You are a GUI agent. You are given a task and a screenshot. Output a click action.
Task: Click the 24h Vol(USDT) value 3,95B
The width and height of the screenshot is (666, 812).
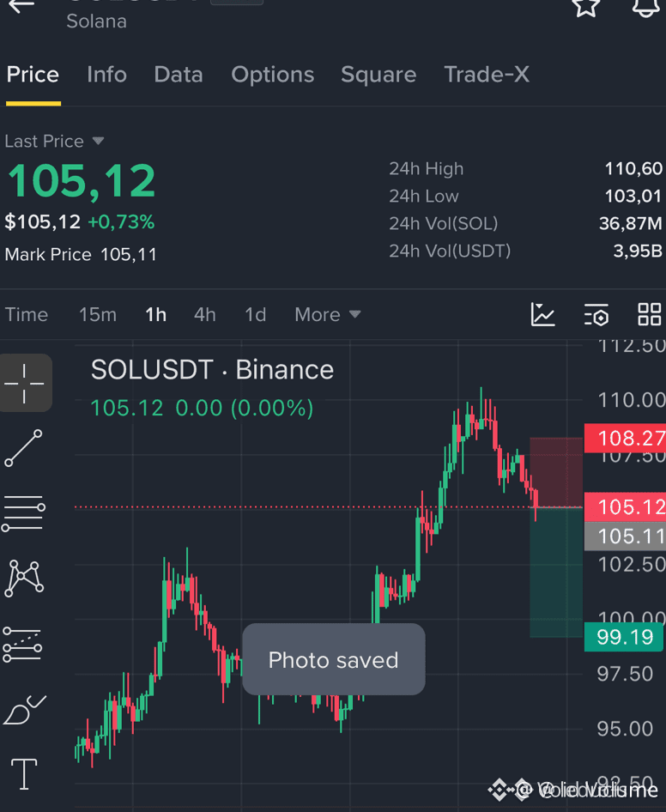pyautogui.click(x=638, y=251)
